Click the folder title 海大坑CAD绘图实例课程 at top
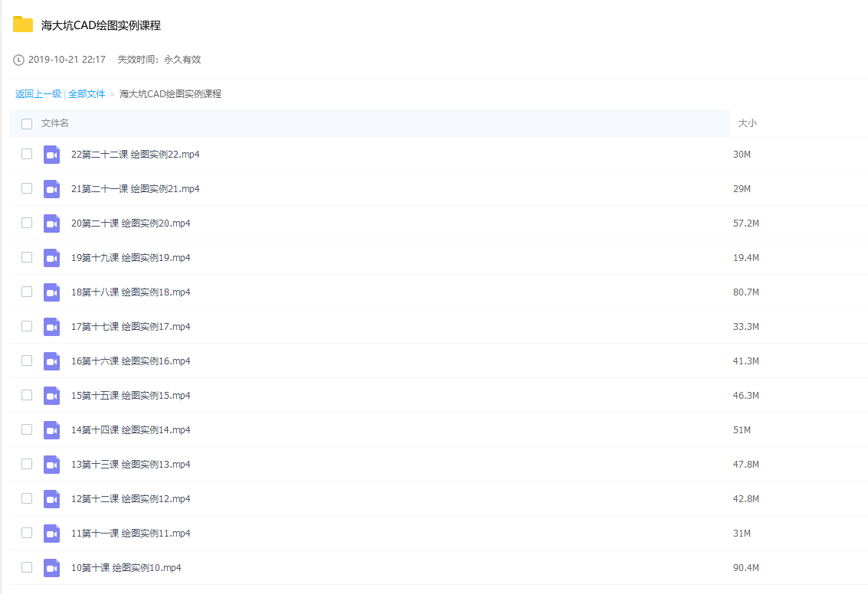This screenshot has height=594, width=868. tap(101, 25)
